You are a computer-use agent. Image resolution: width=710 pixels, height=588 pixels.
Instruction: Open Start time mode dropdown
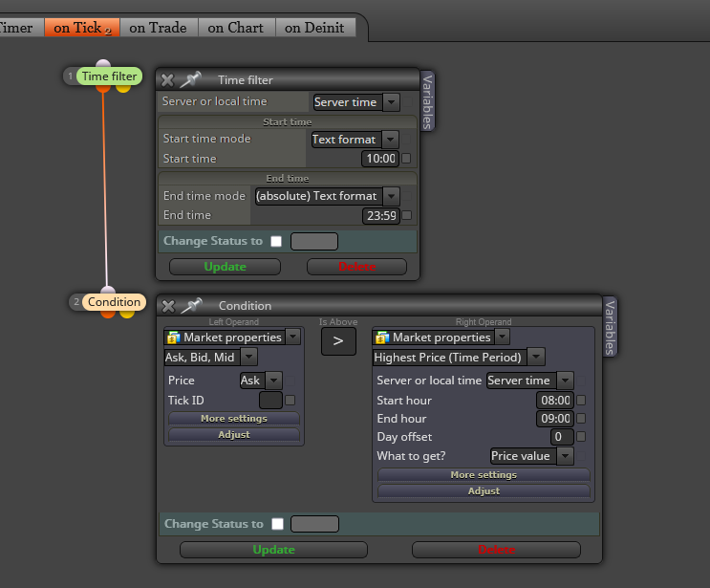[x=355, y=140]
